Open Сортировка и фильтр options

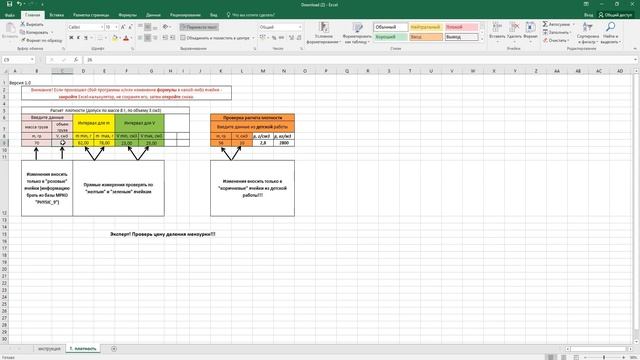tap(588, 33)
